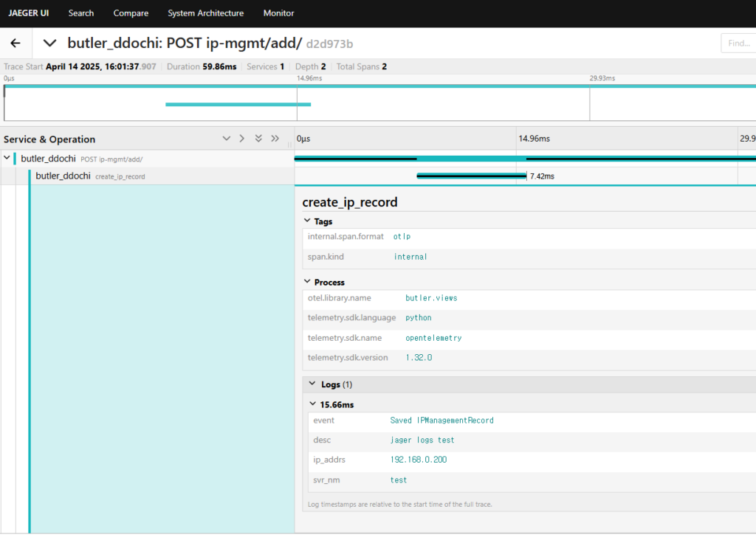Image resolution: width=756 pixels, height=543 pixels.
Task: Expand one level using the single down chevron
Action: [x=227, y=139]
